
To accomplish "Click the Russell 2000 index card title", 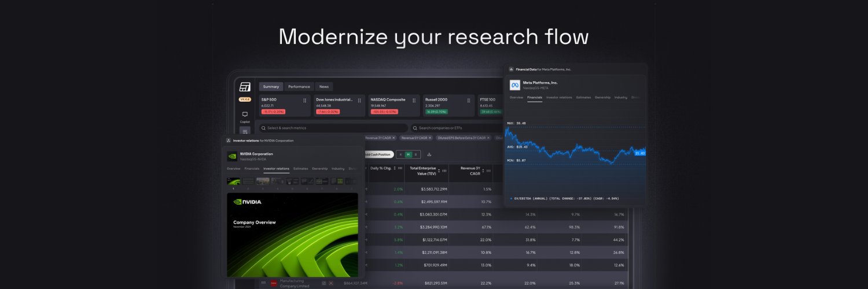I will tap(437, 99).
